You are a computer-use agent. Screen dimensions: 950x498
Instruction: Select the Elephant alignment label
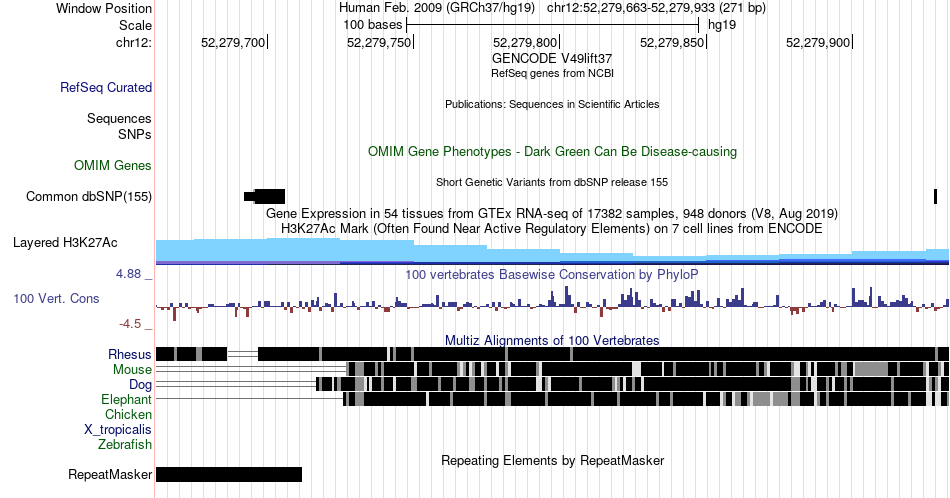click(126, 399)
